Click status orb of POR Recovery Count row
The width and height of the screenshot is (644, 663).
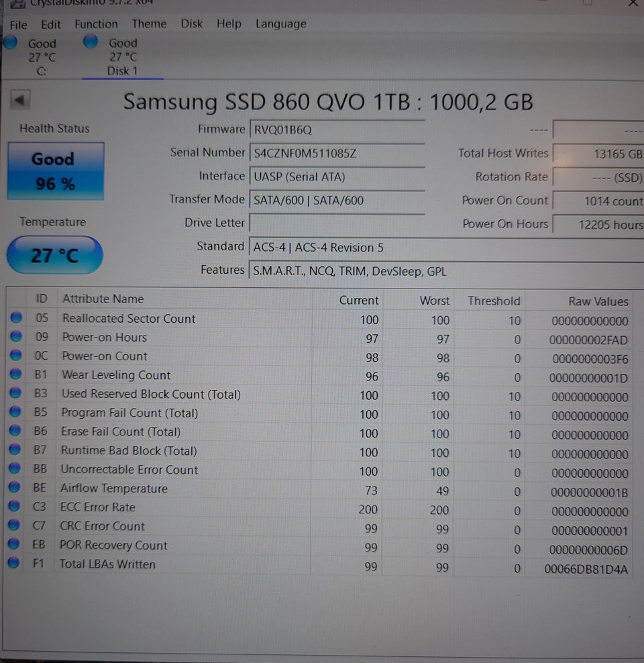coord(14,543)
